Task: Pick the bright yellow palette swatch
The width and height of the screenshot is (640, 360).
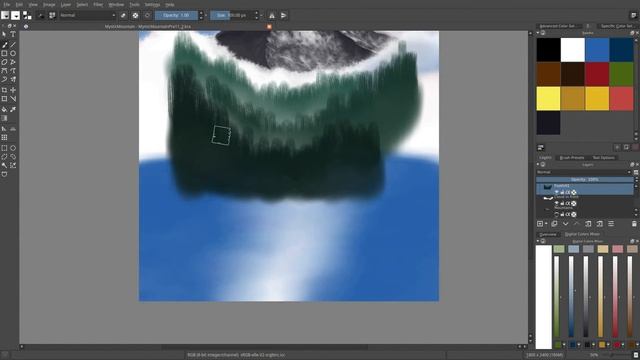Action: 548,98
